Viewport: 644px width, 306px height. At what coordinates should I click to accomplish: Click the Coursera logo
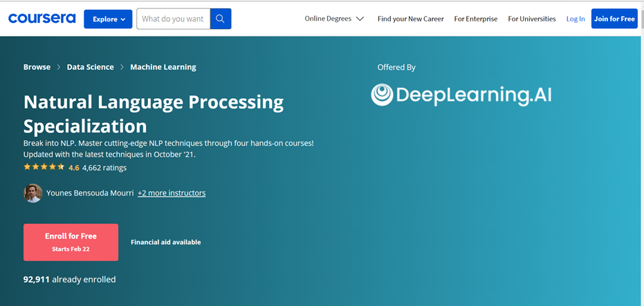(42, 19)
